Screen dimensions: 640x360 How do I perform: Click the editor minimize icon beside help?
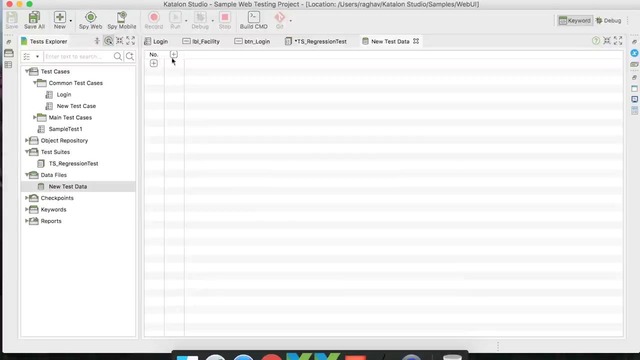[x=607, y=40]
